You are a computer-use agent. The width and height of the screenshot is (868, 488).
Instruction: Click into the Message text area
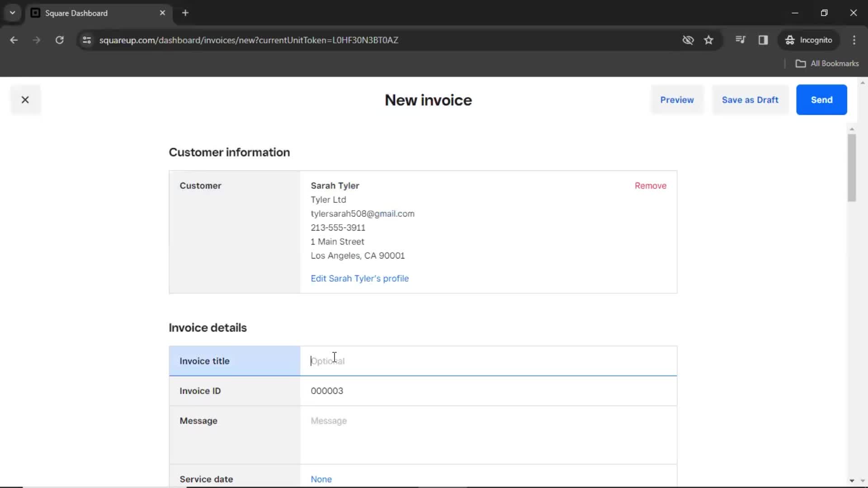click(x=488, y=435)
